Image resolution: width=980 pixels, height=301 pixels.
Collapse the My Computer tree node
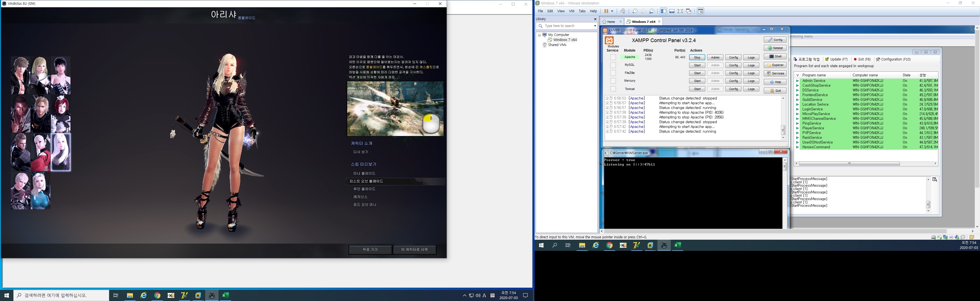point(540,35)
